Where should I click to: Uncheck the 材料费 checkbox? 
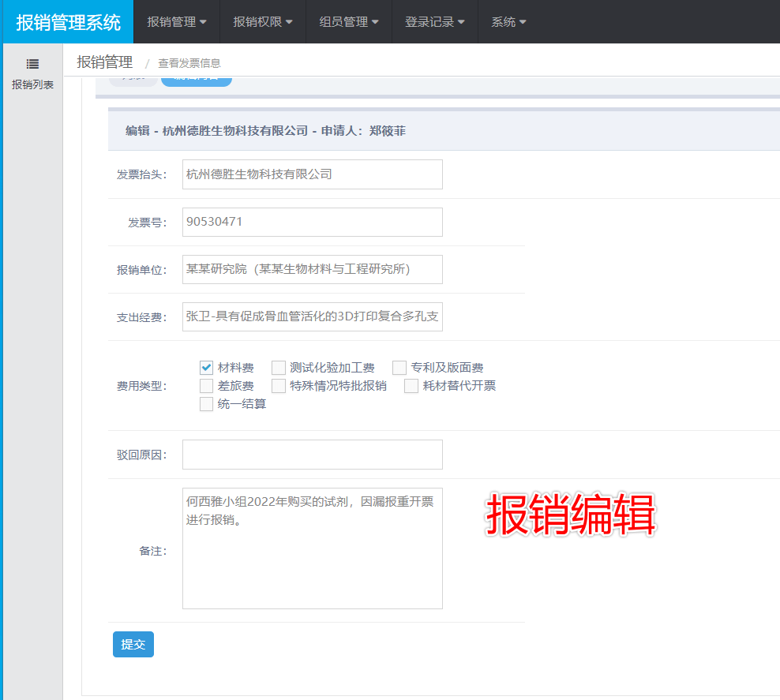pos(206,368)
